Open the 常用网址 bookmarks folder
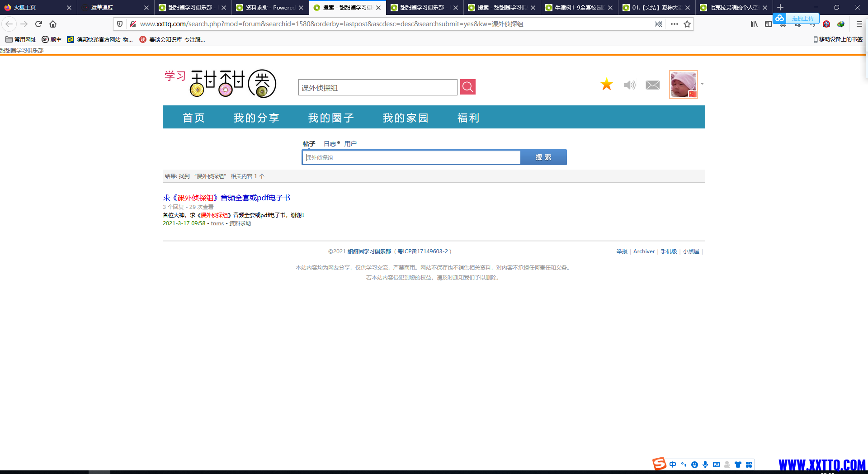This screenshot has height=474, width=868. [x=21, y=39]
